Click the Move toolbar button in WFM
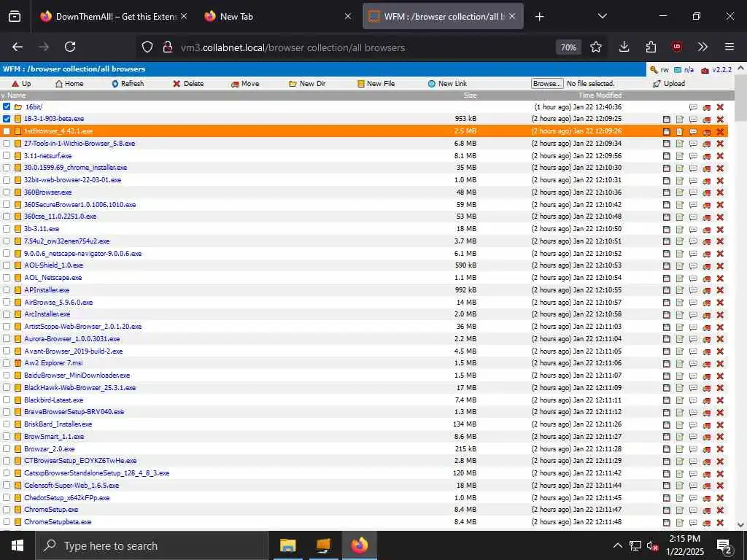This screenshot has width=747, height=560. (245, 84)
